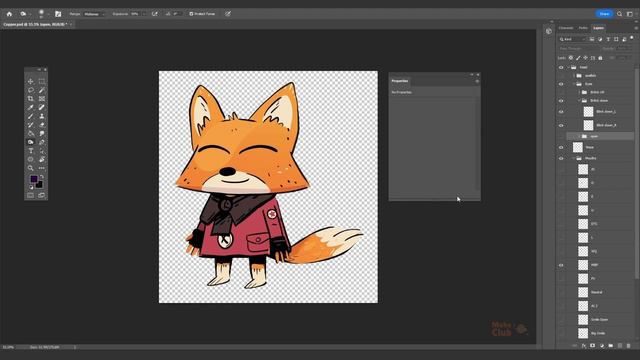Switch to the Channels tab
The image size is (640, 360).
click(x=566, y=28)
